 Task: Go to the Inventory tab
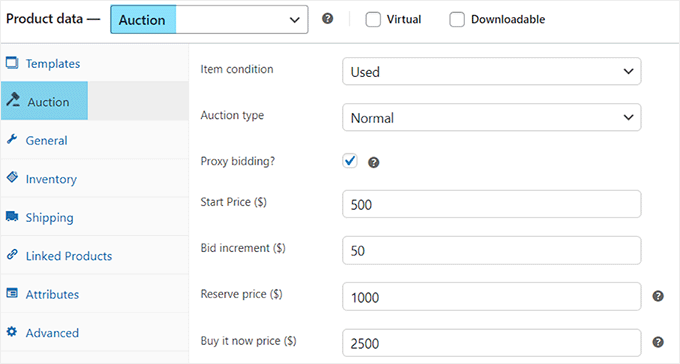(95, 179)
